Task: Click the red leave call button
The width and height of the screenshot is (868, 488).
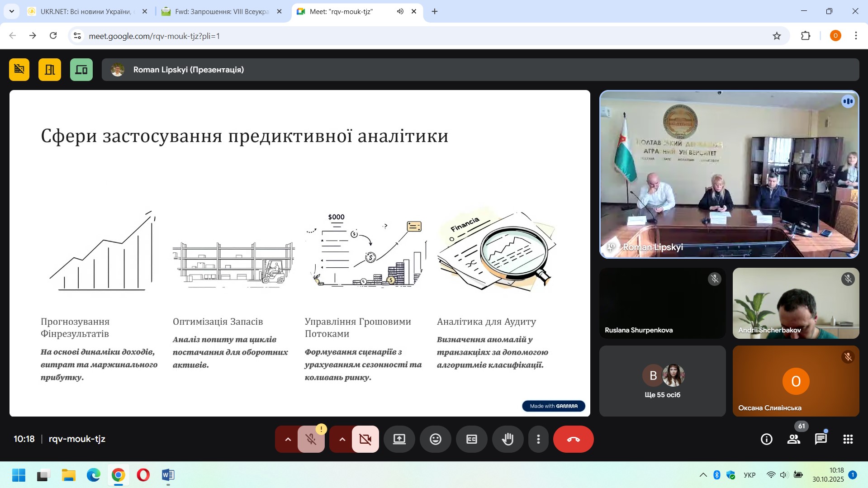Action: (573, 439)
